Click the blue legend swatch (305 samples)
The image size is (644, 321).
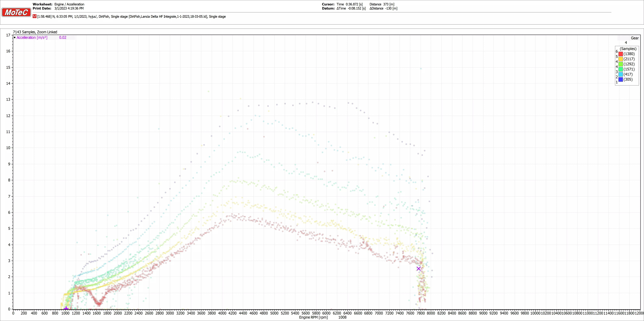coord(621,80)
